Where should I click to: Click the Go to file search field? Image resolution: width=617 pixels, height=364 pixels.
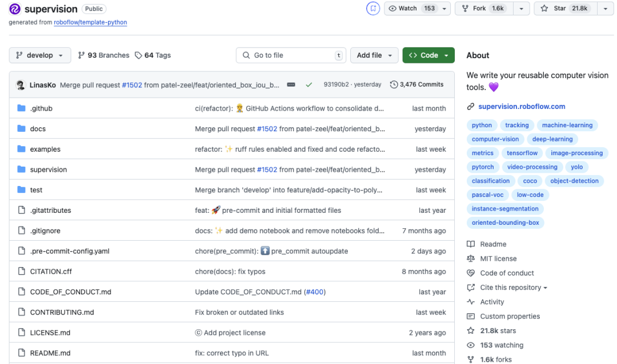(x=291, y=55)
